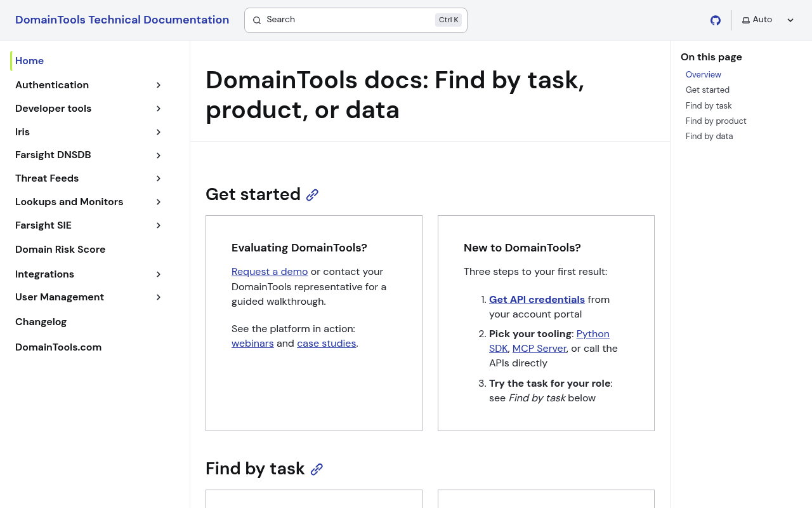Click the search magnifier icon
The image size is (812, 508).
coord(257,20)
